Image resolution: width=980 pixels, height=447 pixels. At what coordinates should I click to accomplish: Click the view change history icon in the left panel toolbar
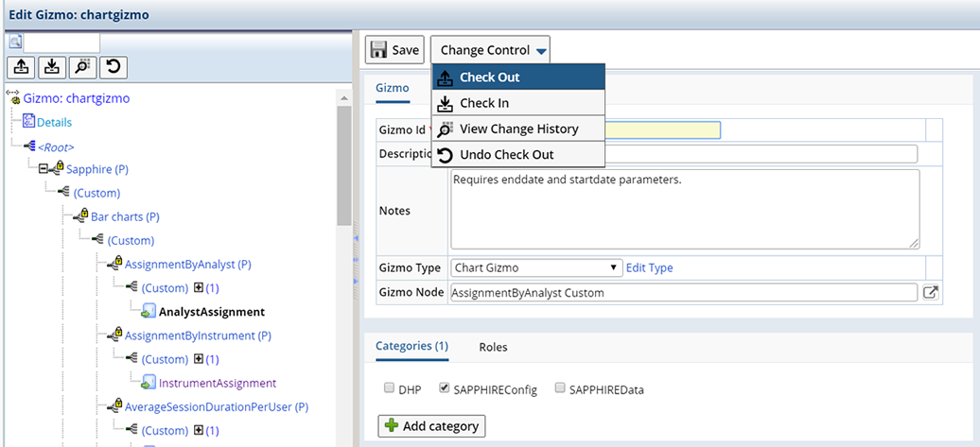(82, 67)
